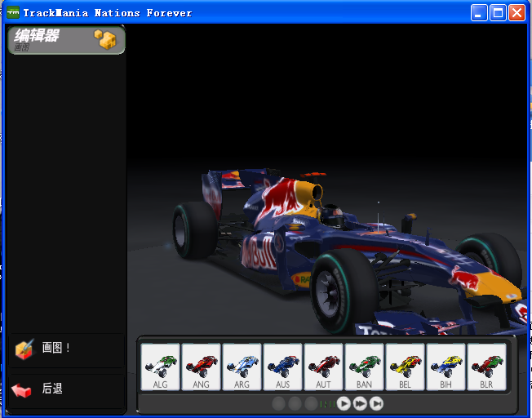Jump to last skin page

[376, 404]
